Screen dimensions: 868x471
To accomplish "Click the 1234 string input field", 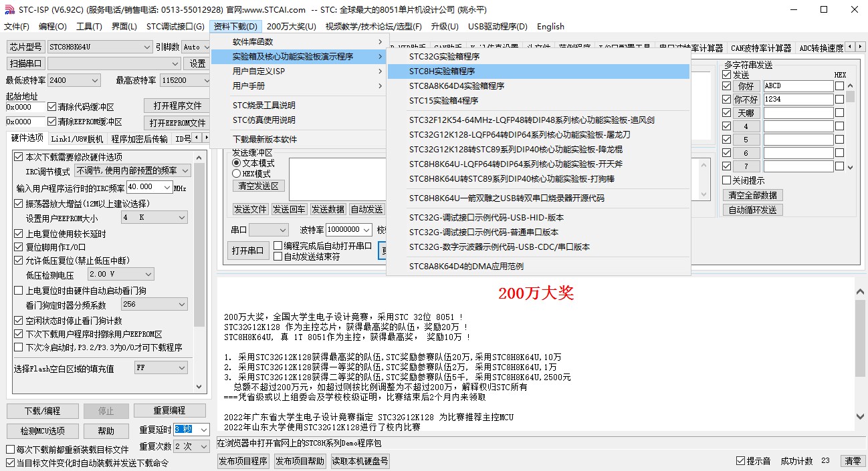I will click(798, 100).
